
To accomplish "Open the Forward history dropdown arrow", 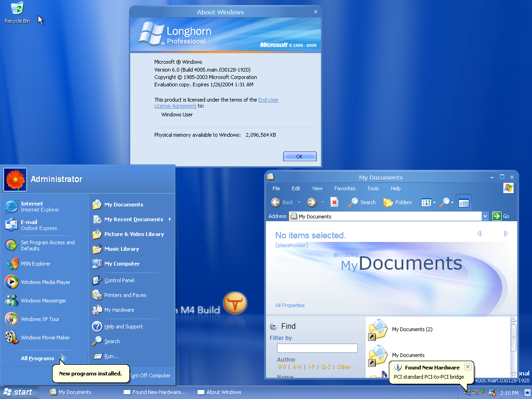I will pos(322,202).
